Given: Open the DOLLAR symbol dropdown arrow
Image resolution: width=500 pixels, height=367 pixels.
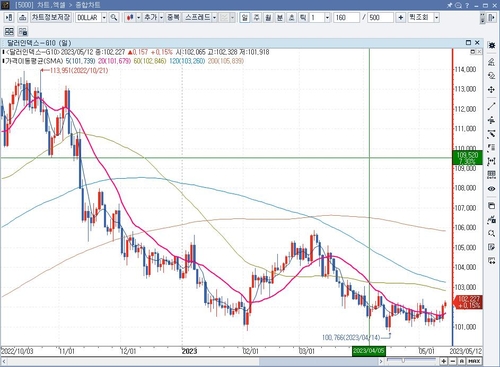Looking at the screenshot, I should click(x=104, y=17).
